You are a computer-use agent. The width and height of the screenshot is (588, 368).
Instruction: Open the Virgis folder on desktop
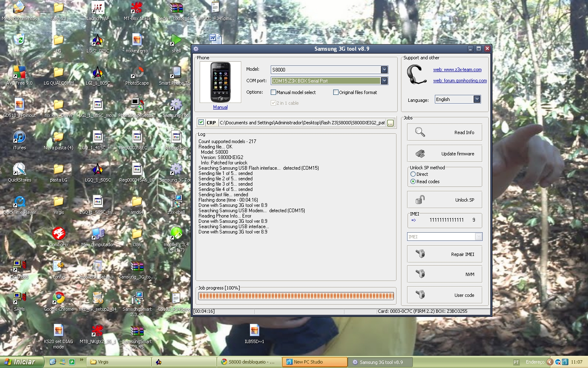tap(58, 205)
